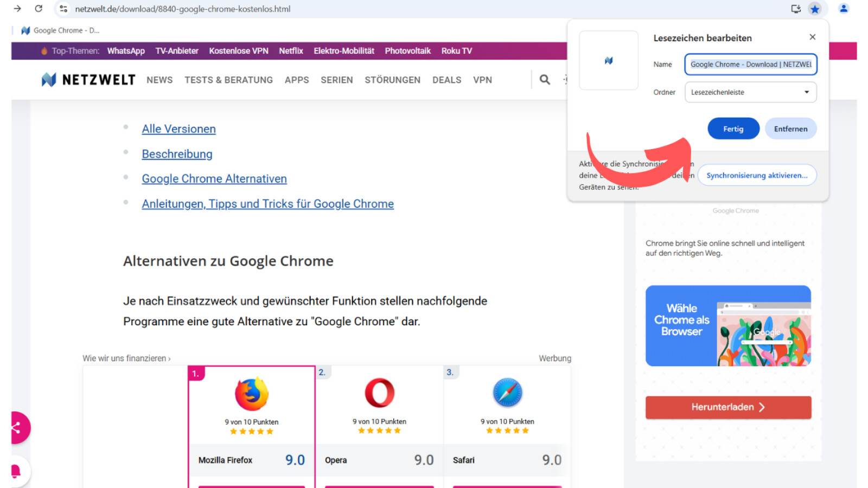
Task: Click the install app icon in address bar
Action: coord(796,9)
